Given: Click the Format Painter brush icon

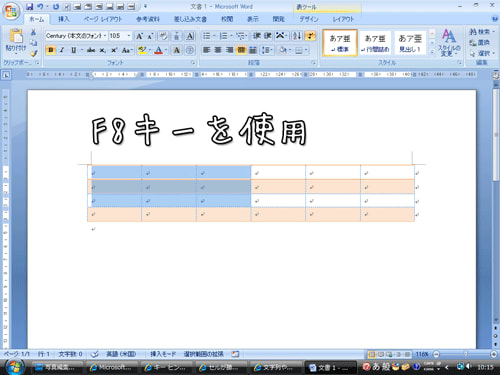Looking at the screenshot, I should (x=34, y=53).
